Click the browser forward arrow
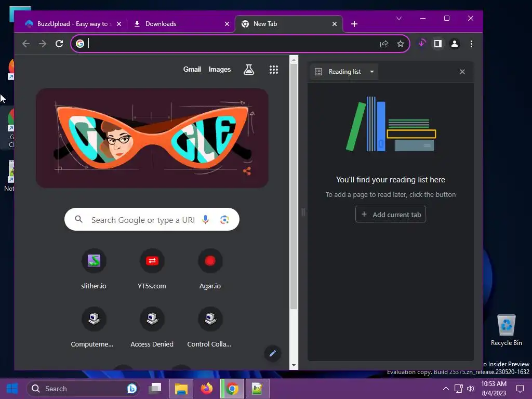The height and width of the screenshot is (399, 532). (43, 44)
